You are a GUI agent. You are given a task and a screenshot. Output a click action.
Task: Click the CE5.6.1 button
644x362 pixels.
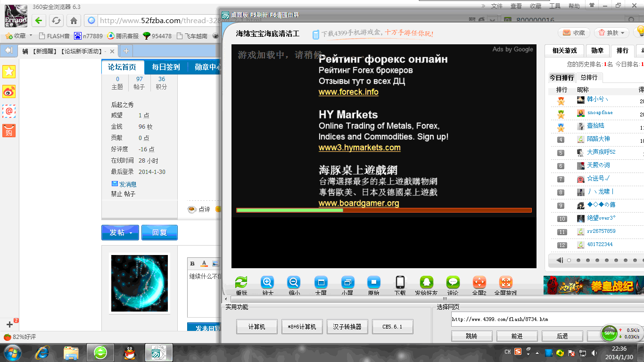coord(392,326)
